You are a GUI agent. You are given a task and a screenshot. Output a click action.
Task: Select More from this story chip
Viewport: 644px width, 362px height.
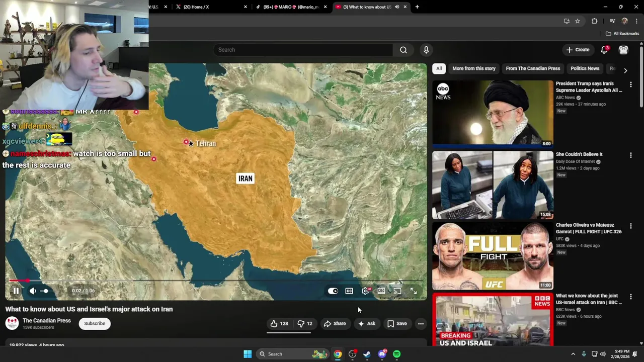474,68
